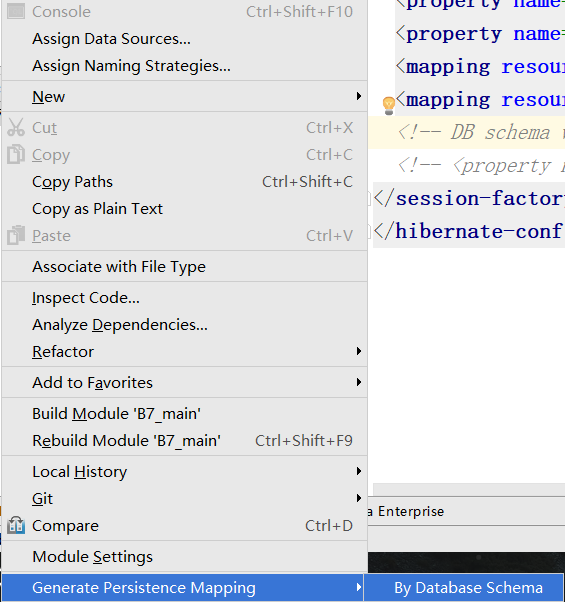Click the disabled Copy entry

click(x=185, y=154)
